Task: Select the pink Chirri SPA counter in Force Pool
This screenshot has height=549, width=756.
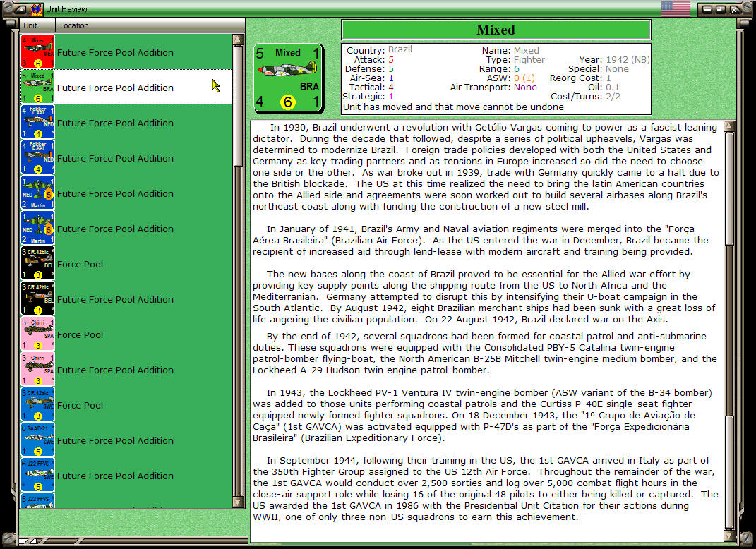Action: pos(37,334)
